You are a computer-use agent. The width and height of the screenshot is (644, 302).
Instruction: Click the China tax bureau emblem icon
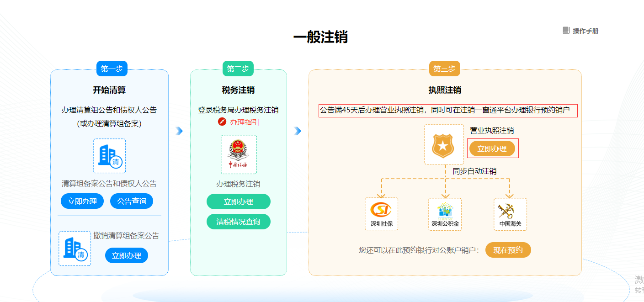click(239, 154)
